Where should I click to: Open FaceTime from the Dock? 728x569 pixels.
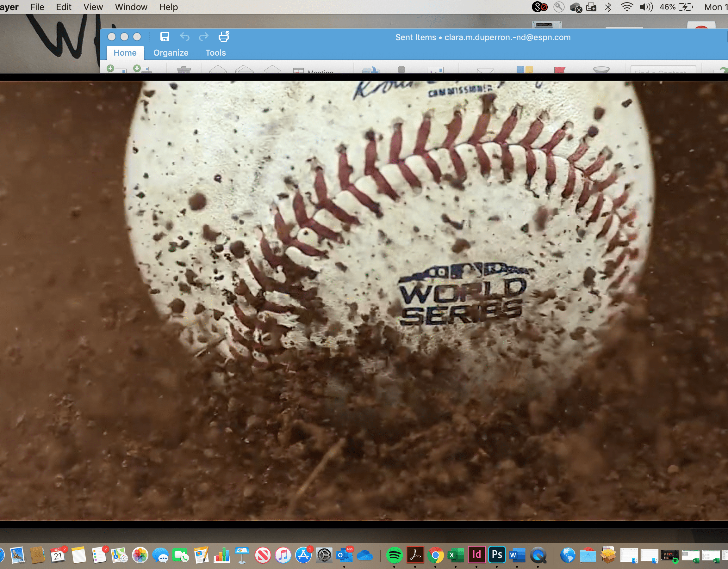pos(181,556)
